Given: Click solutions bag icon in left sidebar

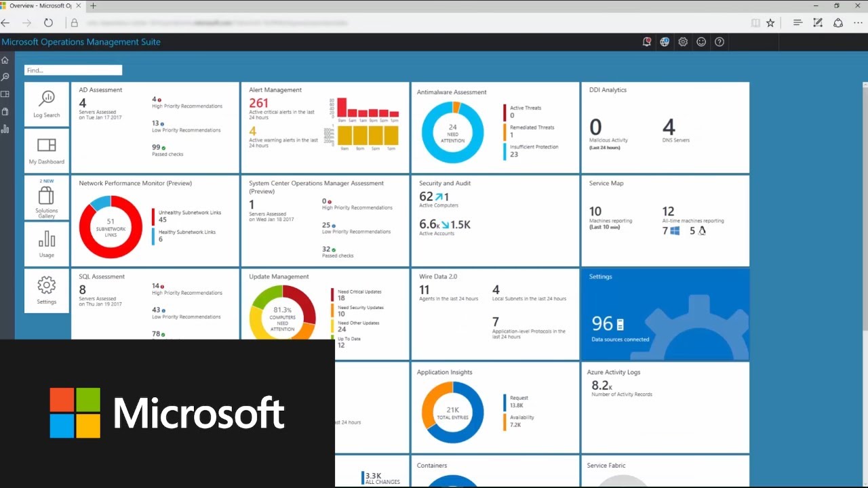Looking at the screenshot, I should point(5,111).
